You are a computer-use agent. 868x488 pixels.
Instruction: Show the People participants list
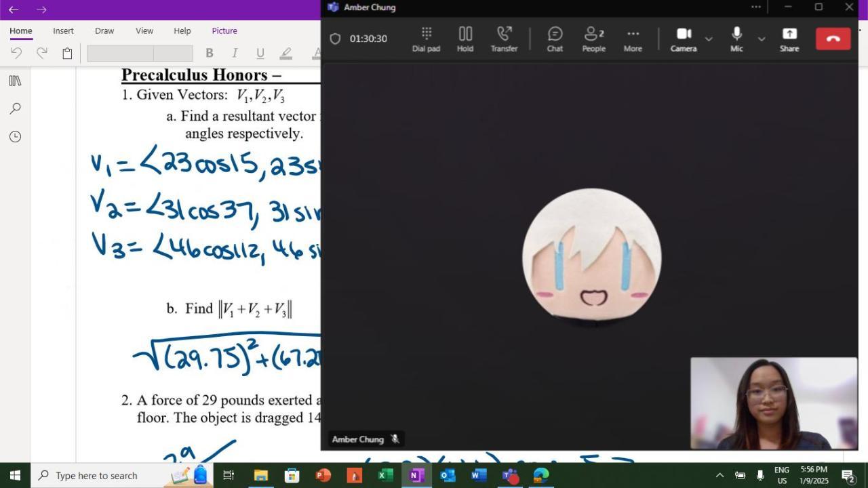coord(594,39)
